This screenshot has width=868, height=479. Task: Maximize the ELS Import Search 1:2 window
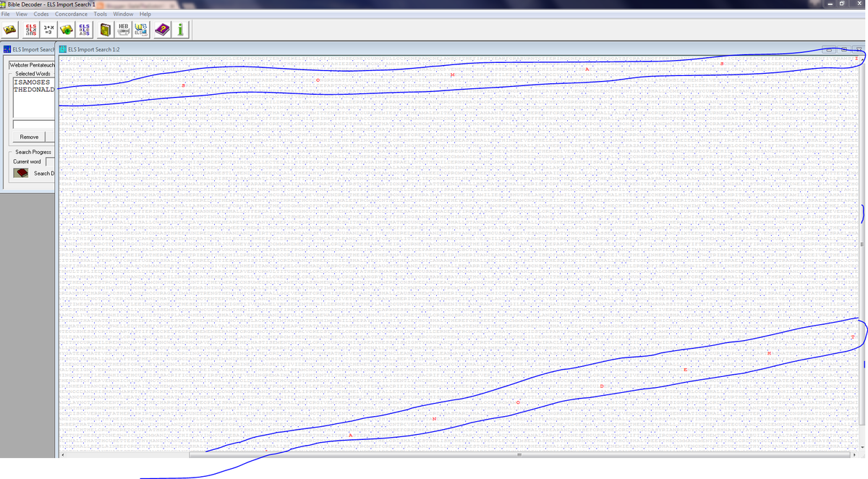[x=844, y=49]
